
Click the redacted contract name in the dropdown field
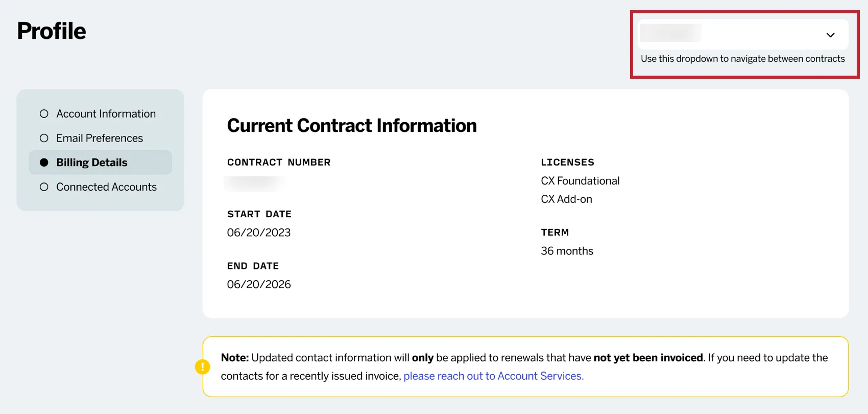(670, 33)
